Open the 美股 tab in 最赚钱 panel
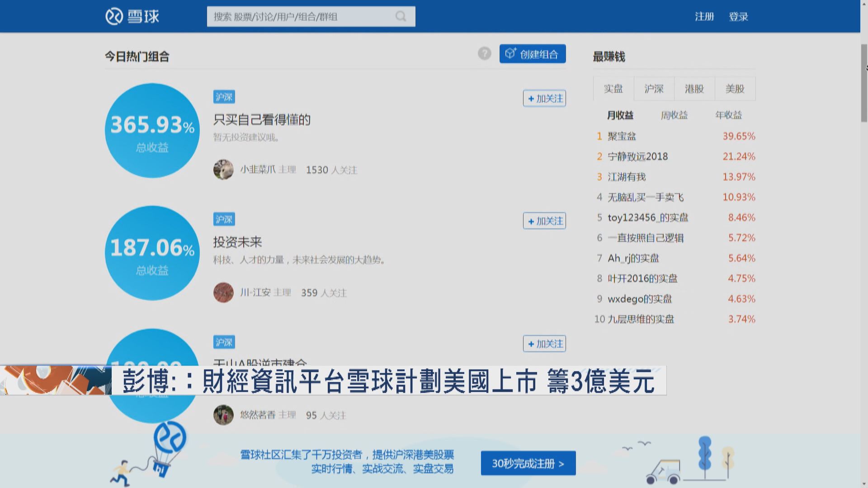The width and height of the screenshot is (868, 488). [735, 89]
